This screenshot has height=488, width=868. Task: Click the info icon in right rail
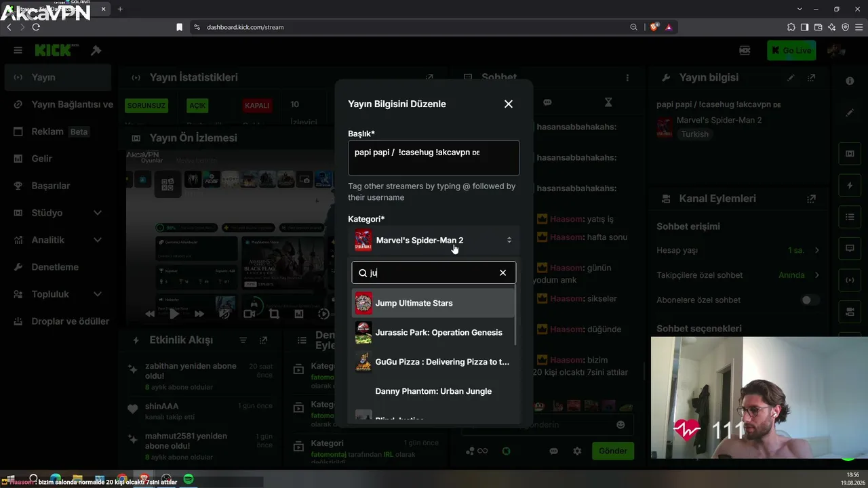coord(850,81)
